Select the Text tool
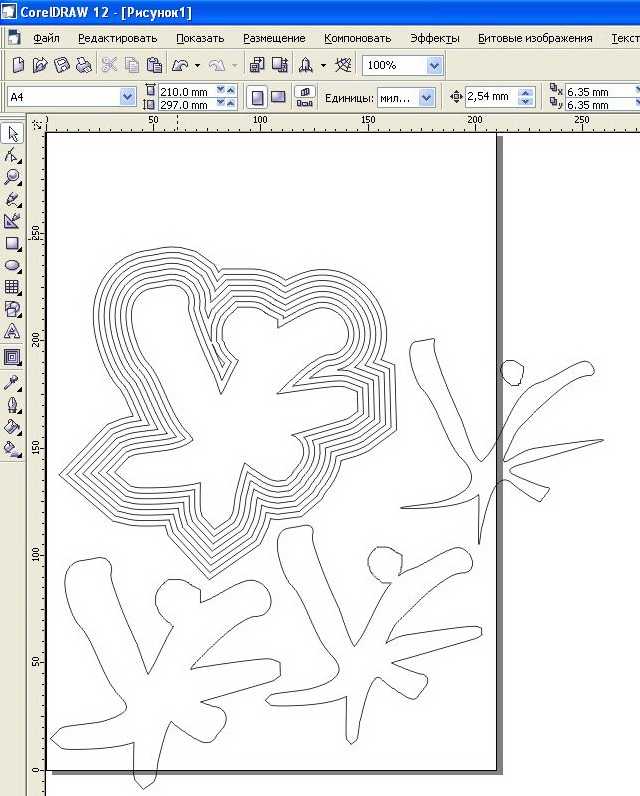 click(12, 331)
